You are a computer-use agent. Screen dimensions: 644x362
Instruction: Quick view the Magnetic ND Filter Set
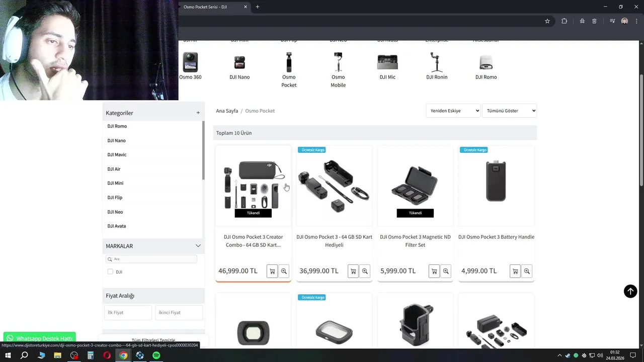[x=446, y=271]
